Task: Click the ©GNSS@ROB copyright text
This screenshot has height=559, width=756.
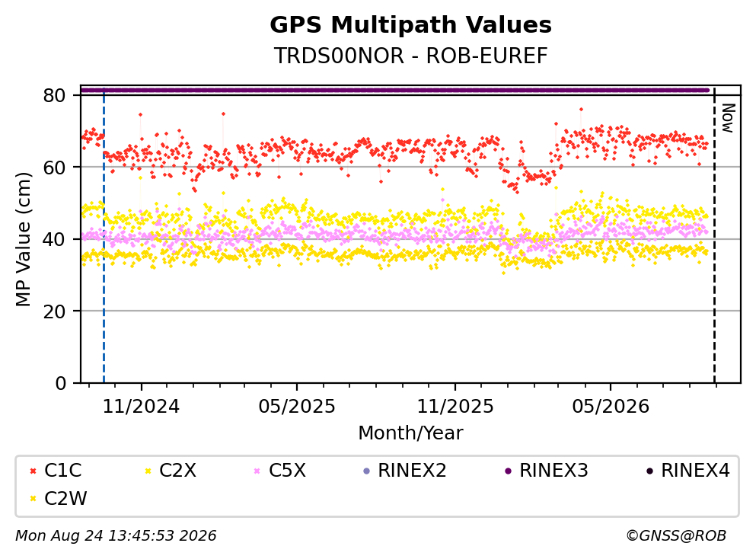Action: coord(676,536)
